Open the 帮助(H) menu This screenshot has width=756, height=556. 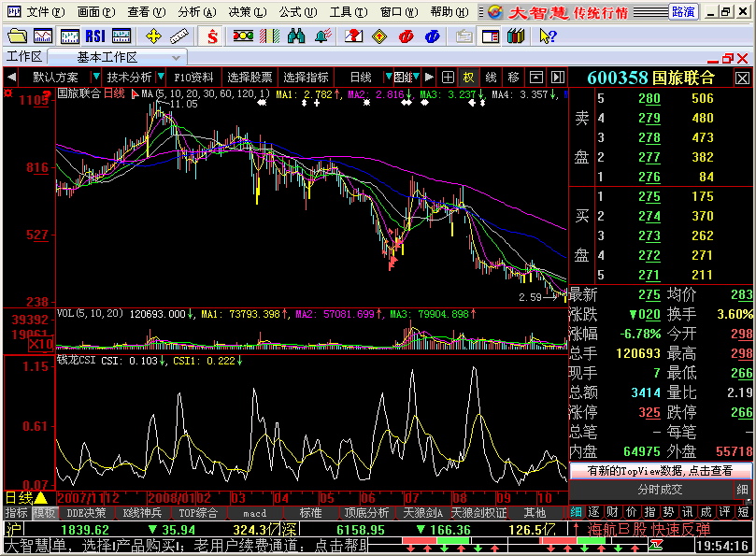pos(449,12)
